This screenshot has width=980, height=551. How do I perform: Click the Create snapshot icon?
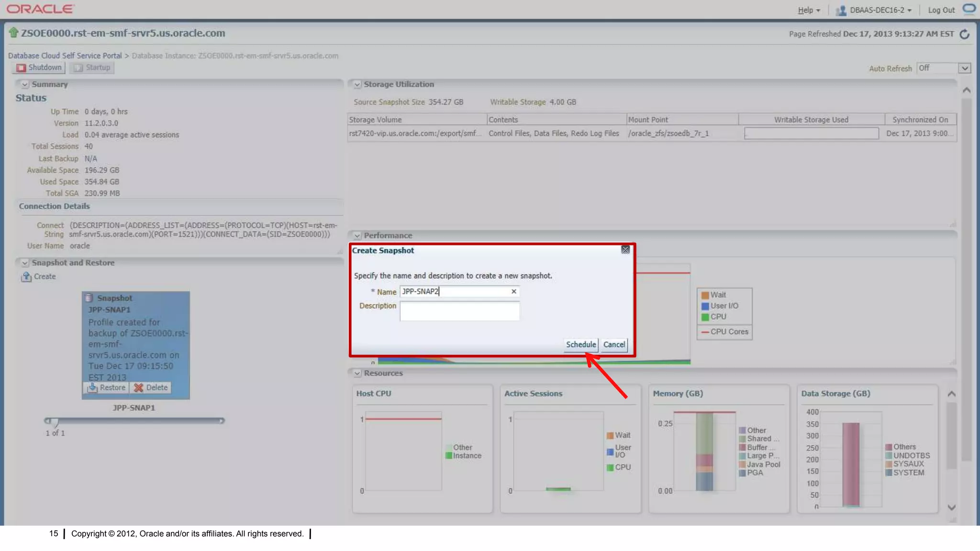pyautogui.click(x=26, y=276)
